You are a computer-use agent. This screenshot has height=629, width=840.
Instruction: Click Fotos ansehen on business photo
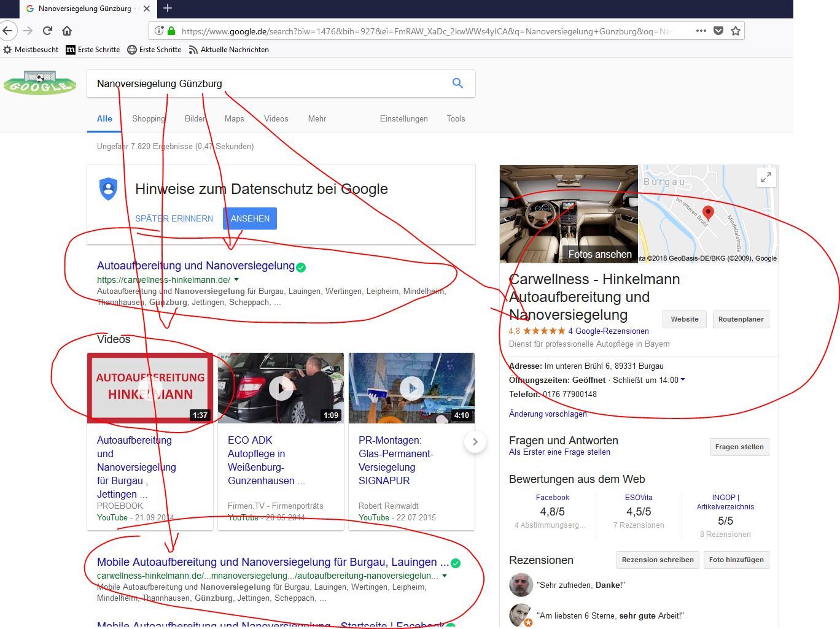point(600,254)
